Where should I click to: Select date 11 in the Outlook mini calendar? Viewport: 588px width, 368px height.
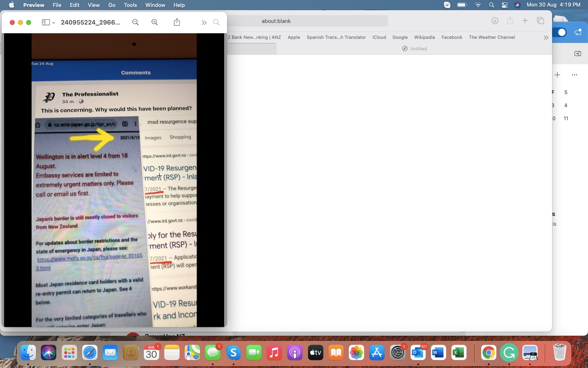click(x=566, y=119)
